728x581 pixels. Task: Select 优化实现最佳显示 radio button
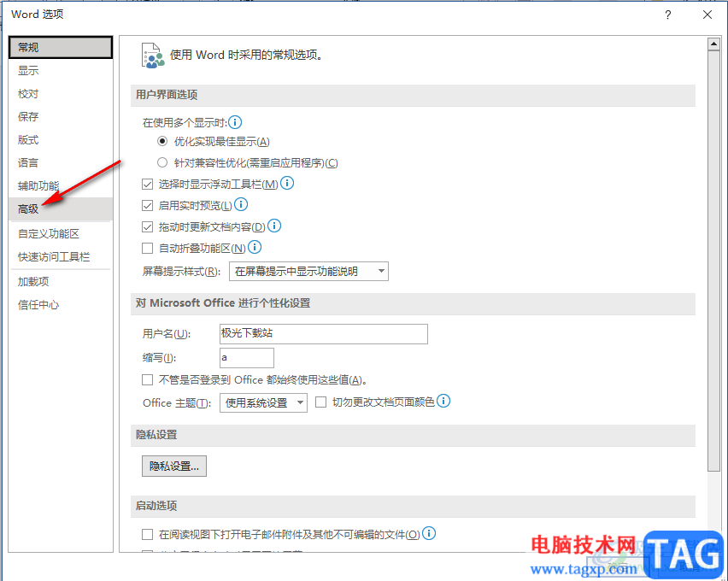(162, 141)
